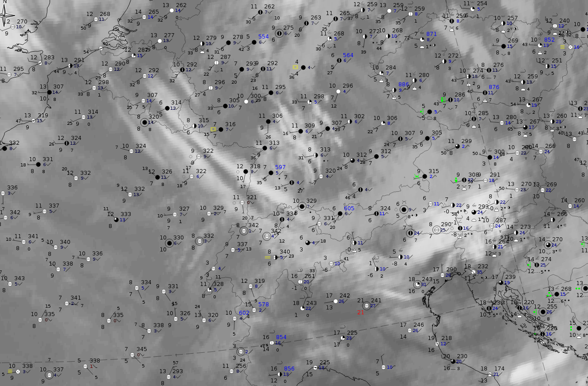Click the encircled station circle beside 241
Viewport: 588px width, 386px height.
coord(366,305)
